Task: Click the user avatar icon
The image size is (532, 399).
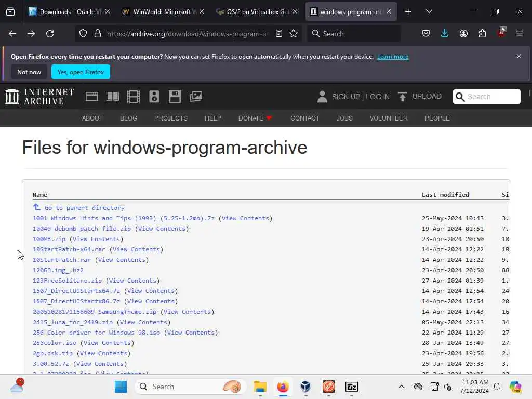Action: click(x=322, y=97)
